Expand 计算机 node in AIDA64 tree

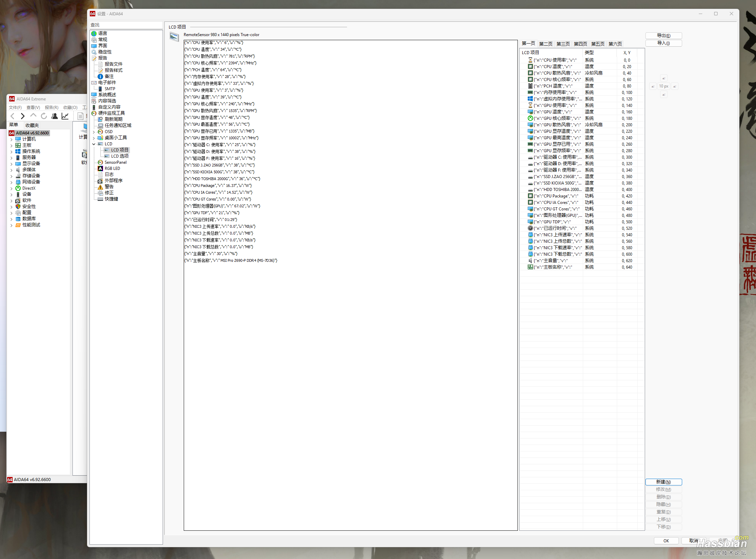point(11,139)
